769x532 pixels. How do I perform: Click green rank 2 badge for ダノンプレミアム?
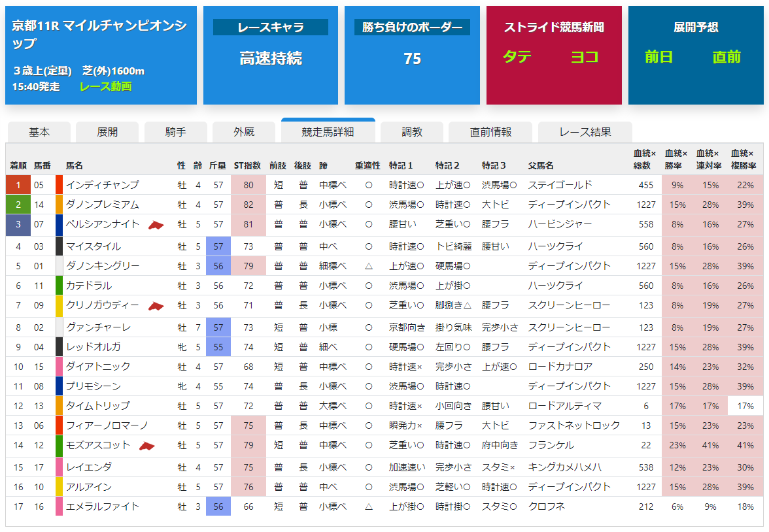pos(18,205)
